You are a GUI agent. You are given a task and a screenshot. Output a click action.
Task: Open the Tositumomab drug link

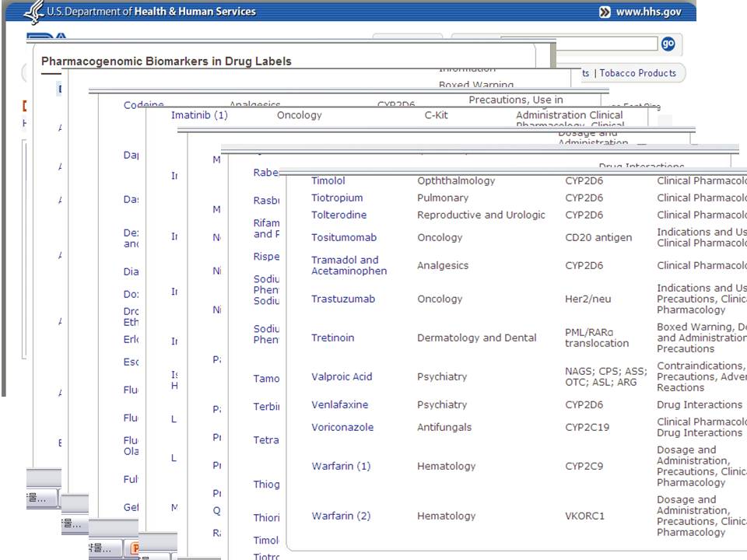[344, 237]
